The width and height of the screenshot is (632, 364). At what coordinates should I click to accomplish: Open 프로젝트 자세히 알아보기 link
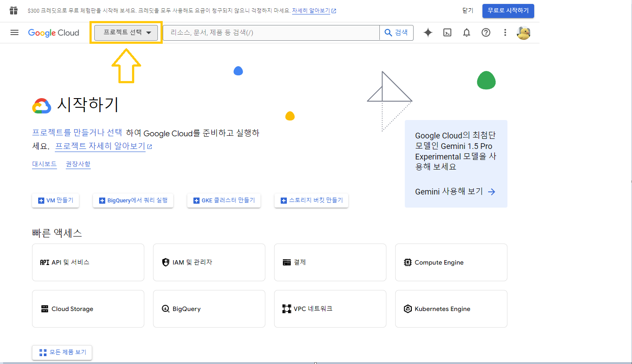104,146
